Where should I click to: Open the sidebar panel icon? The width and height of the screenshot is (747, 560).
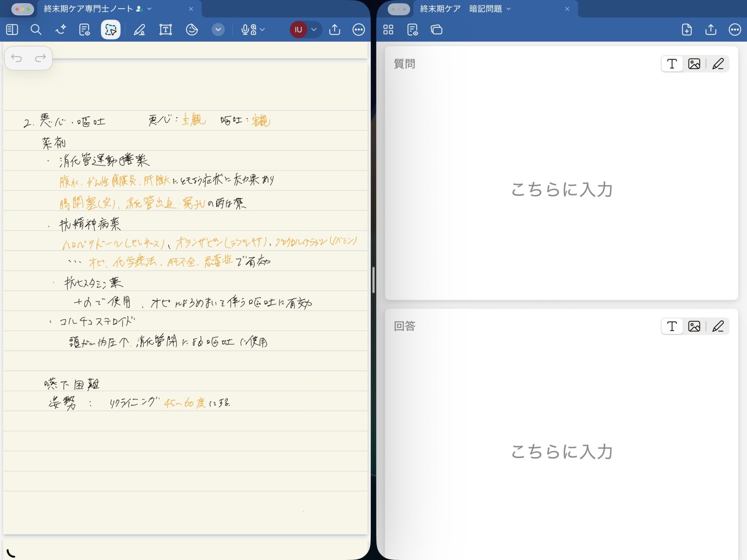point(12,30)
